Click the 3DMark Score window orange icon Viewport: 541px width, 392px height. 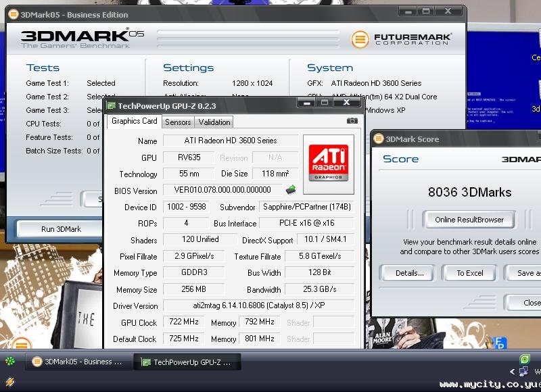pyautogui.click(x=379, y=139)
